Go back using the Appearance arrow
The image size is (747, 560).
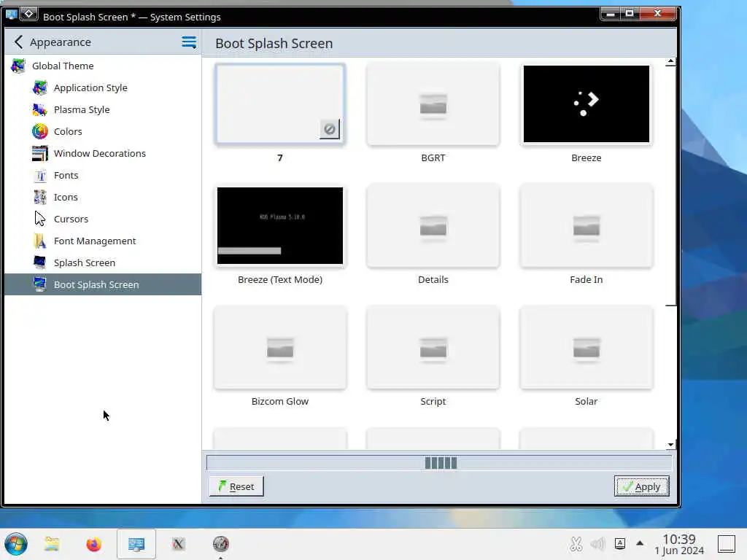click(18, 42)
